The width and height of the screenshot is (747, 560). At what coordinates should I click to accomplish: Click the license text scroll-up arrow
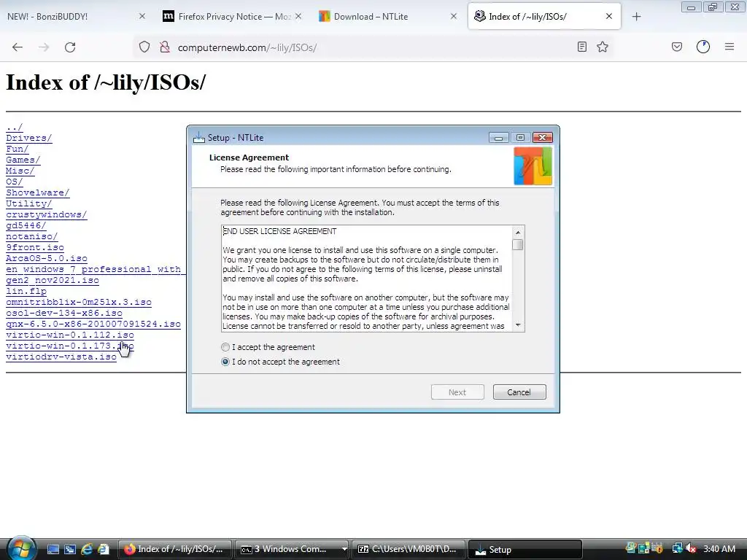[518, 232]
